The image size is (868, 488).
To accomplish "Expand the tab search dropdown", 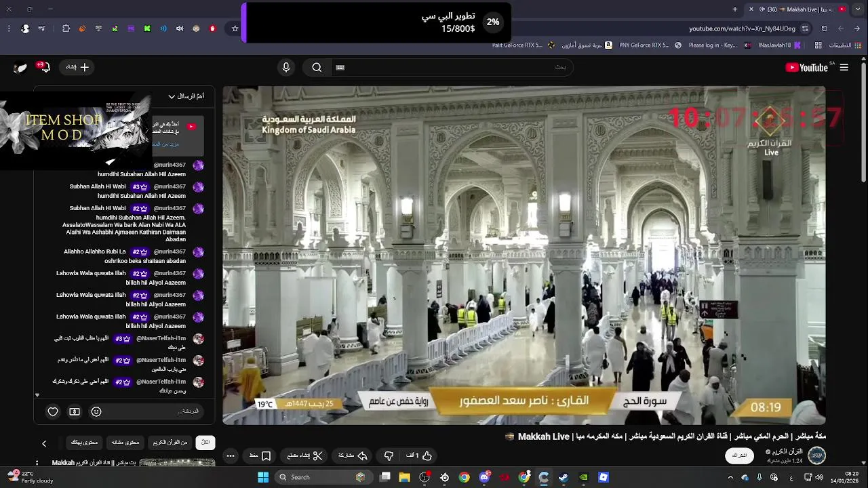I will coord(859,9).
